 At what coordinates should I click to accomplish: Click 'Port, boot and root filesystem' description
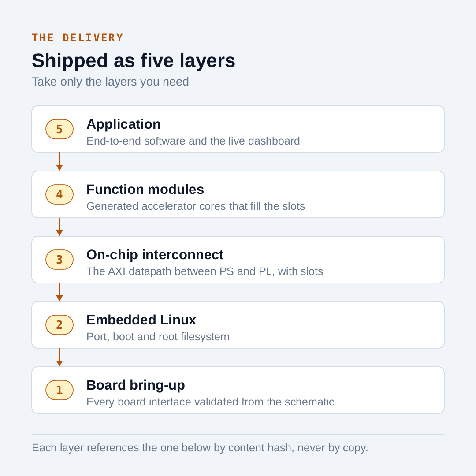tap(158, 337)
